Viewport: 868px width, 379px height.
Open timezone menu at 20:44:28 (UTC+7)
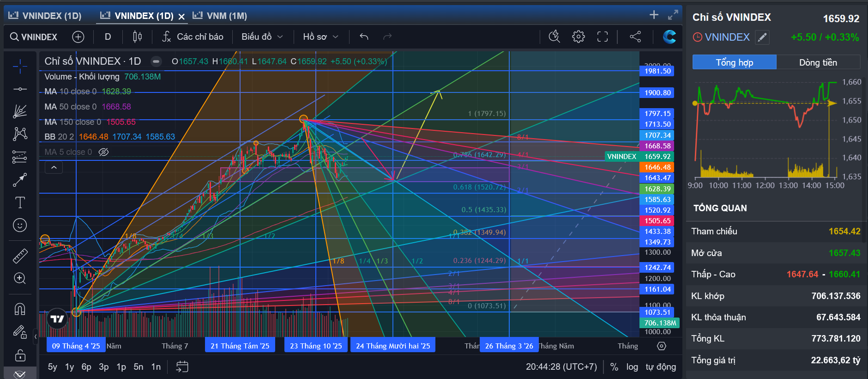pyautogui.click(x=561, y=367)
